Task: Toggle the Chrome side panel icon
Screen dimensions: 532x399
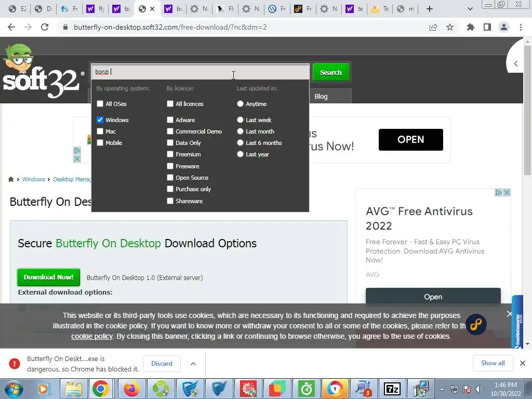Action: [487, 27]
